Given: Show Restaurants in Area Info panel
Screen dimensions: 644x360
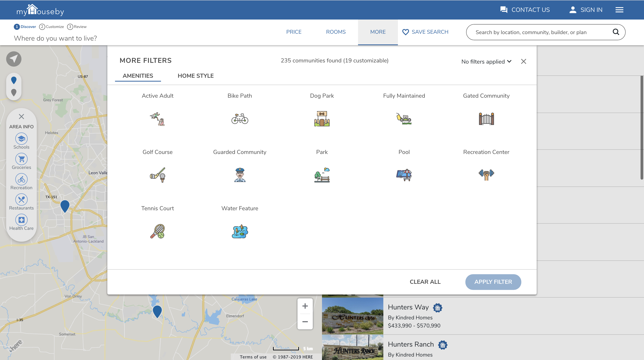Looking at the screenshot, I should pyautogui.click(x=21, y=200).
